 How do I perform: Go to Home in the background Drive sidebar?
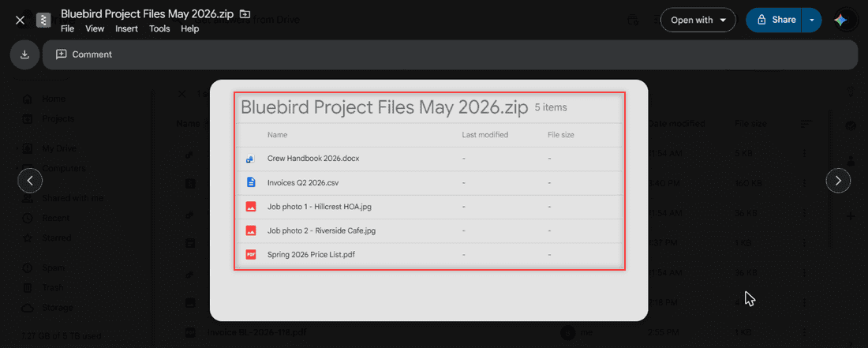(54, 99)
